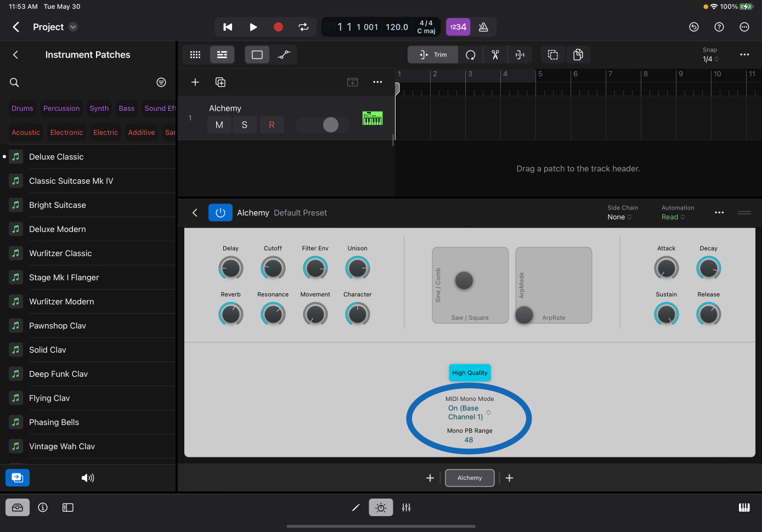Filter patches by Additive tag

point(142,133)
